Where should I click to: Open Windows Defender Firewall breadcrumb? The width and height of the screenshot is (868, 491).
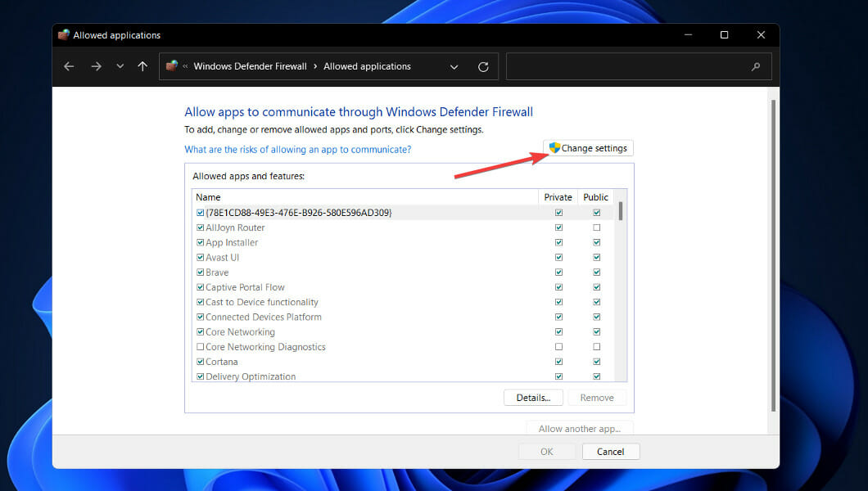click(x=250, y=66)
